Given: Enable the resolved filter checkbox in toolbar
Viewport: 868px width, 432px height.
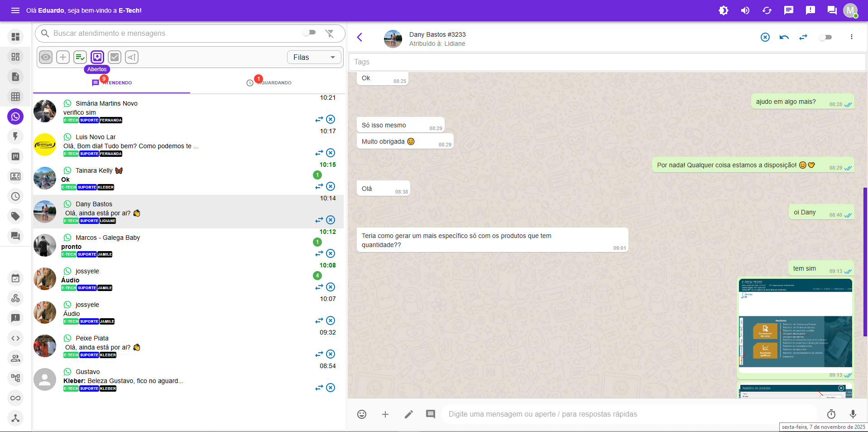Looking at the screenshot, I should coord(115,57).
